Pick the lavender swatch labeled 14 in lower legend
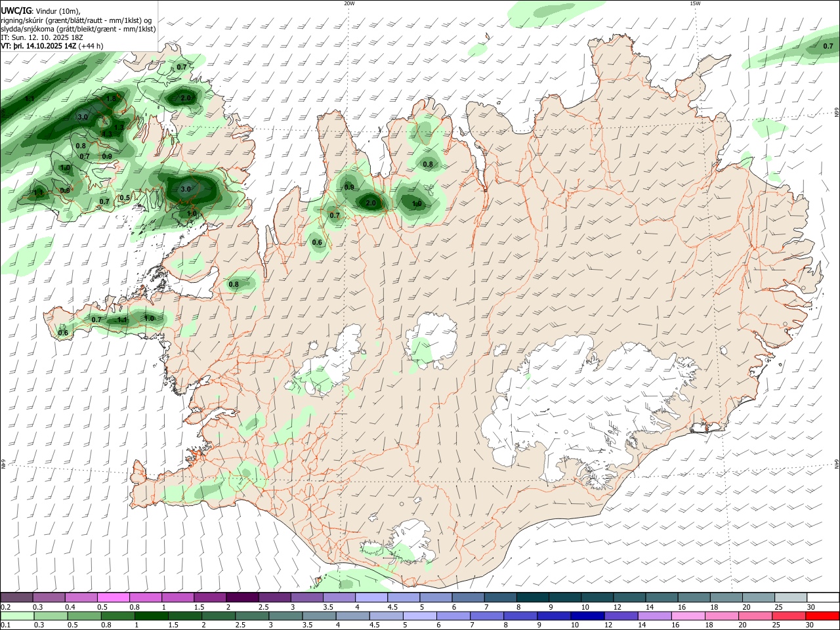The height and width of the screenshot is (630, 840). [655, 616]
